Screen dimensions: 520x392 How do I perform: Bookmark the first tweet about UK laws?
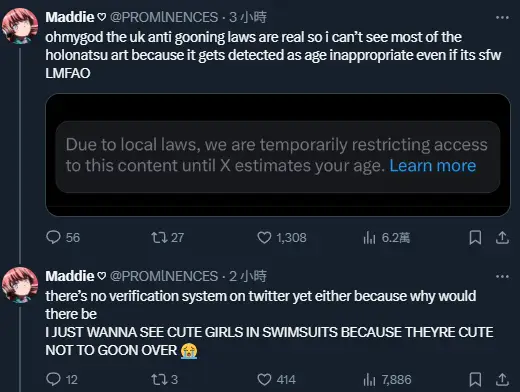point(475,238)
